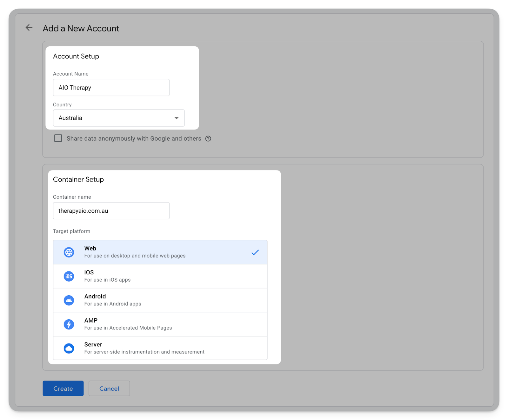Click the Server cloud icon
The image size is (508, 420).
[69, 348]
